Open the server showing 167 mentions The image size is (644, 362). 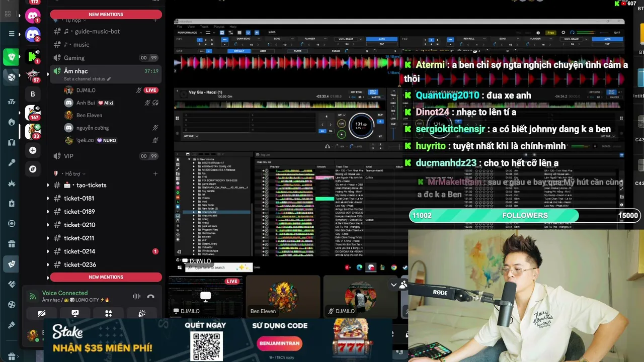coord(33,113)
